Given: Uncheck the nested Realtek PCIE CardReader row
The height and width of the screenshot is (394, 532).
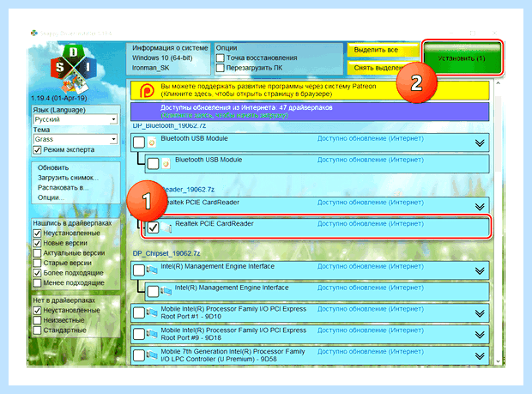Looking at the screenshot, I should point(153,227).
